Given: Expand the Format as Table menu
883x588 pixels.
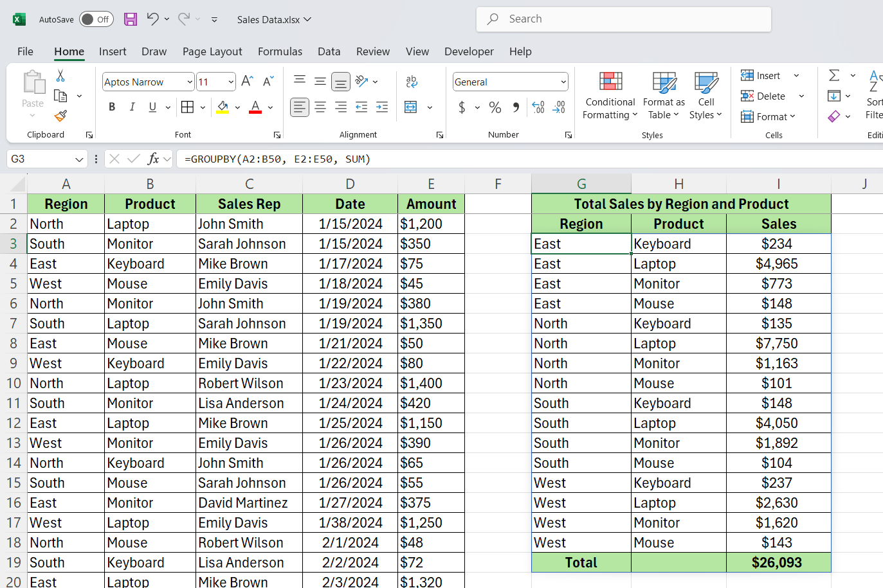Looking at the screenshot, I should coord(664,95).
